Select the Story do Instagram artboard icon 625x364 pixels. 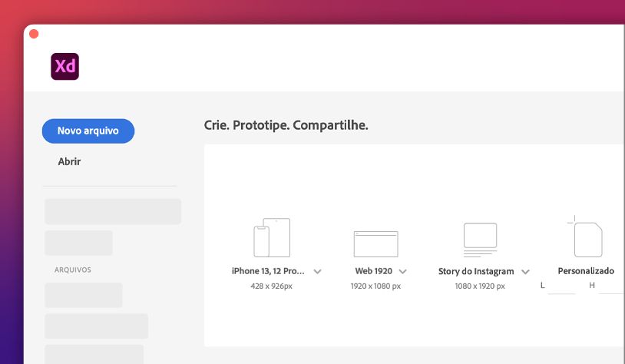click(x=480, y=240)
